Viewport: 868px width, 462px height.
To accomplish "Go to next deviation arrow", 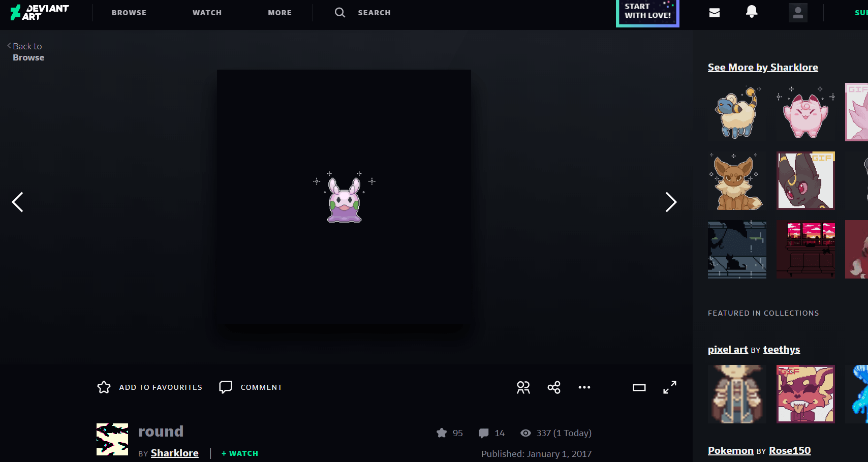I will coord(671,202).
